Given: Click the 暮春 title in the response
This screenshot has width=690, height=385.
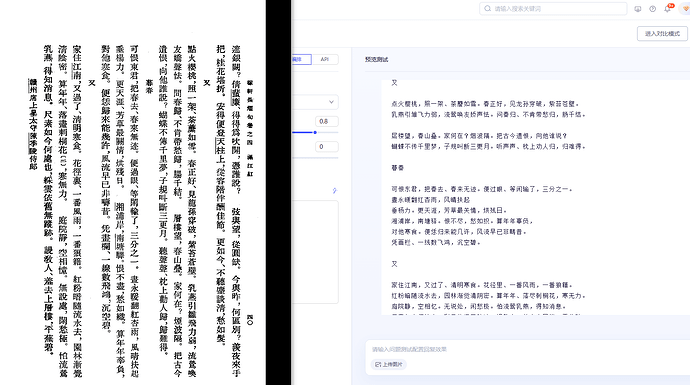Looking at the screenshot, I should coord(398,168).
